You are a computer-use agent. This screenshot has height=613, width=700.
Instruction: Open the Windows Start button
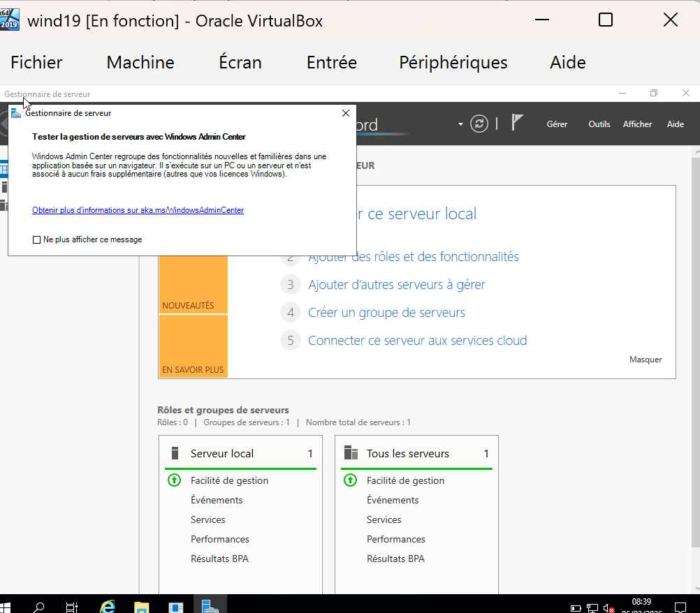tap(5, 607)
